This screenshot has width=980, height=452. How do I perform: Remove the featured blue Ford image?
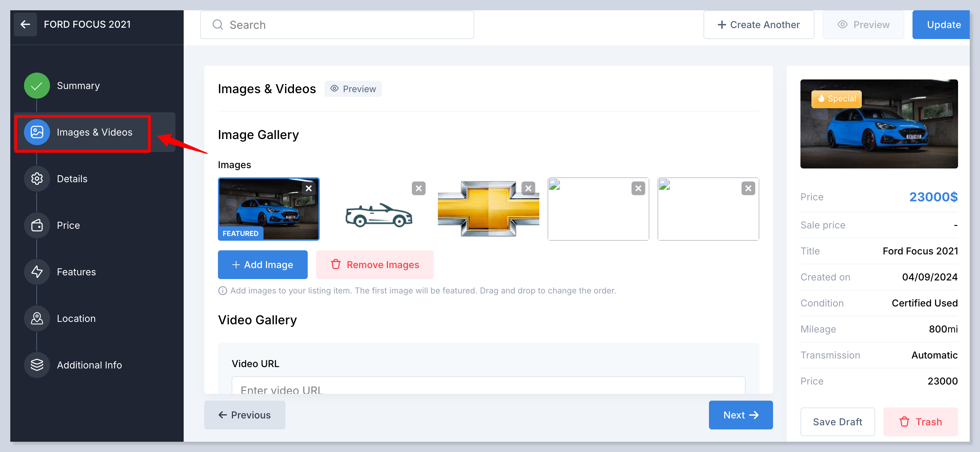point(308,189)
